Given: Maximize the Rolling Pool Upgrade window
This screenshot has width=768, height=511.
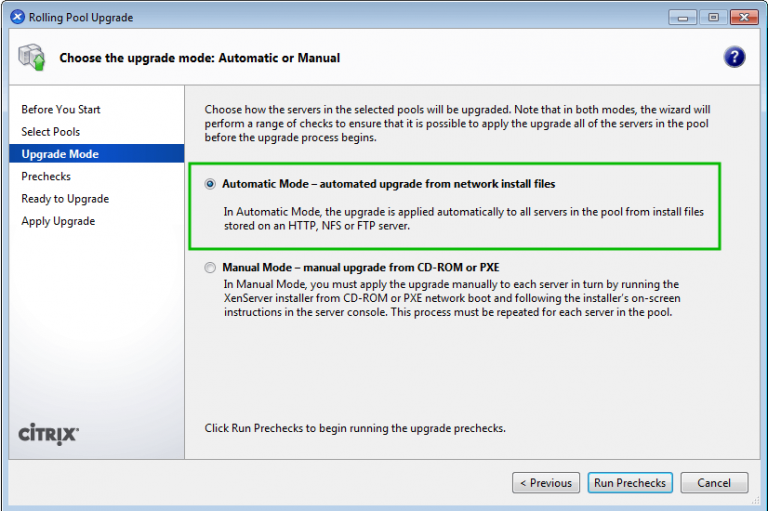Looking at the screenshot, I should click(714, 17).
